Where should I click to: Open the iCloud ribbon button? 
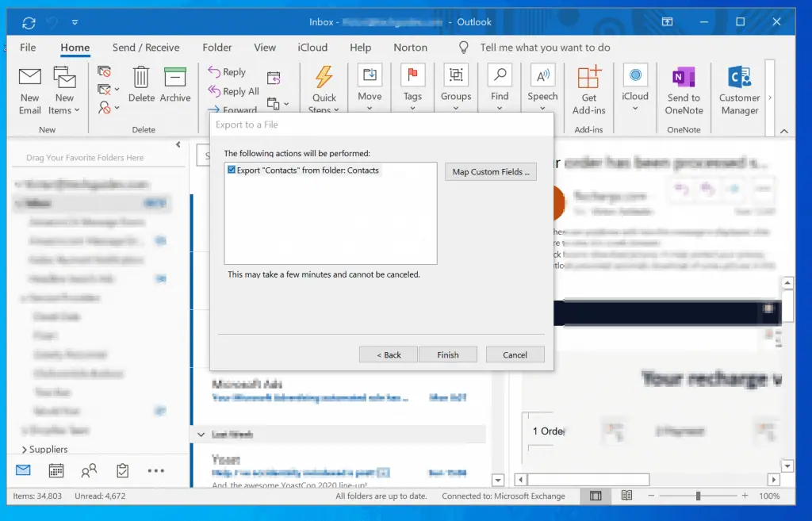pyautogui.click(x=635, y=88)
